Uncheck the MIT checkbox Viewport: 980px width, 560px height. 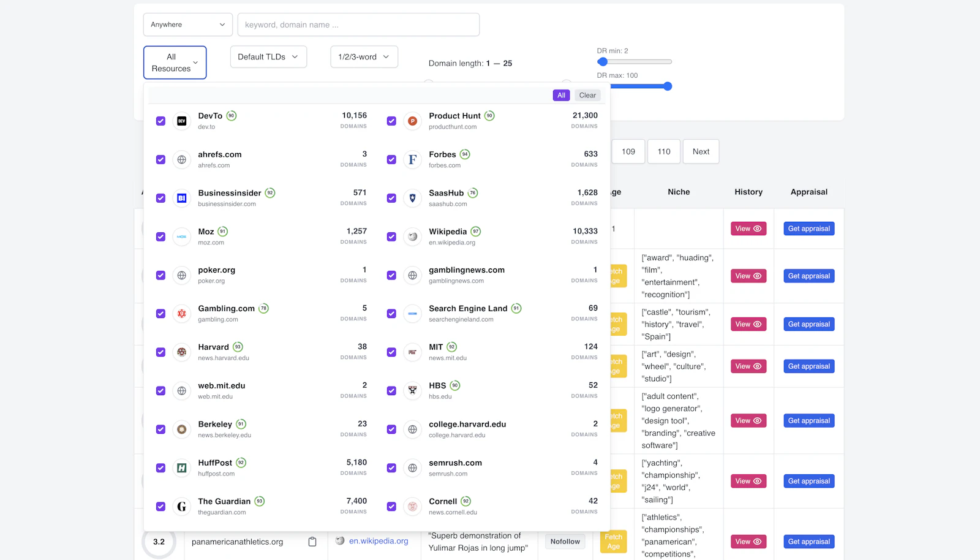[391, 352]
